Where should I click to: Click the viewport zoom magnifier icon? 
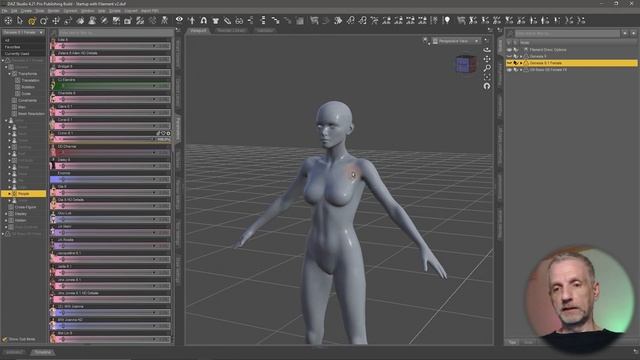pos(487,68)
